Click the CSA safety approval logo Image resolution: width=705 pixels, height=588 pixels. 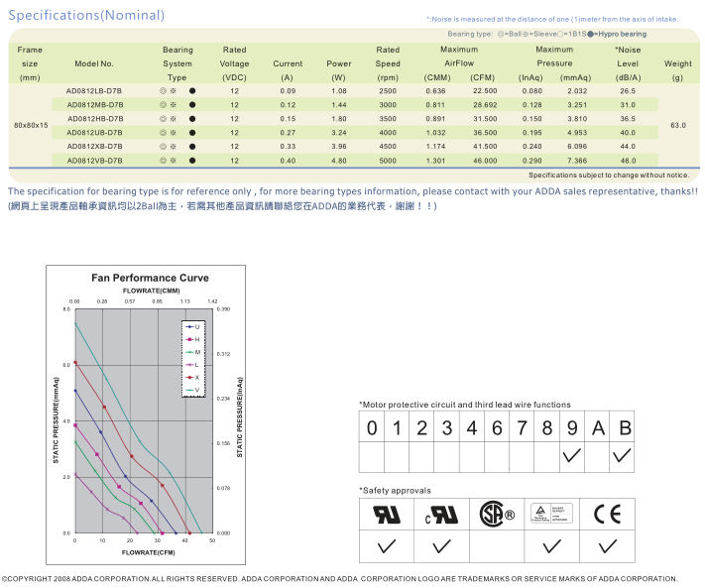coord(497,514)
